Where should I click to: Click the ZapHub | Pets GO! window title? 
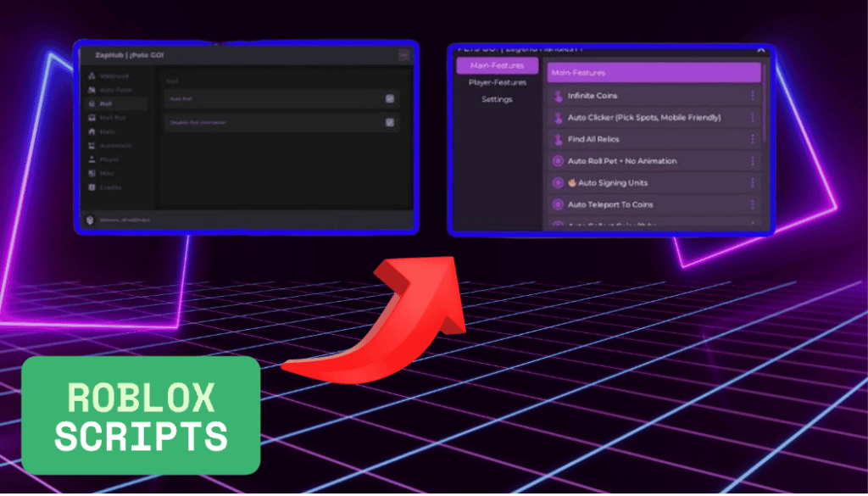tap(129, 55)
